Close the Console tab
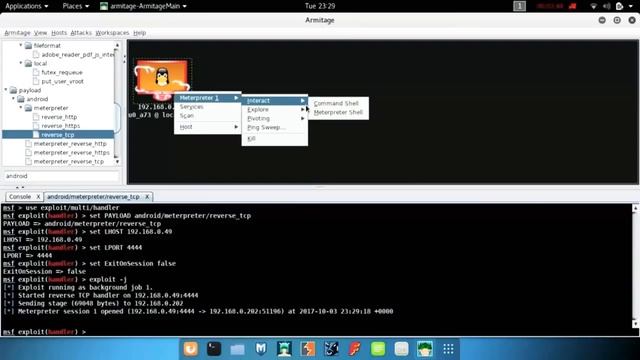The height and width of the screenshot is (360, 640). (x=38, y=197)
